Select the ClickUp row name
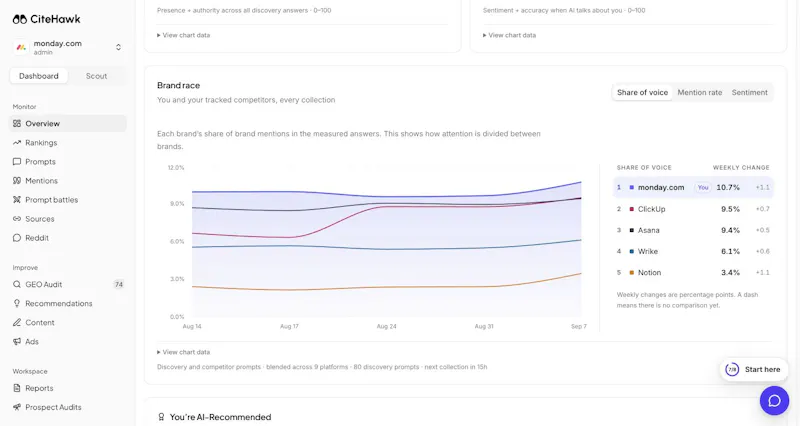Screen dimensions: 800x426 (x=651, y=209)
